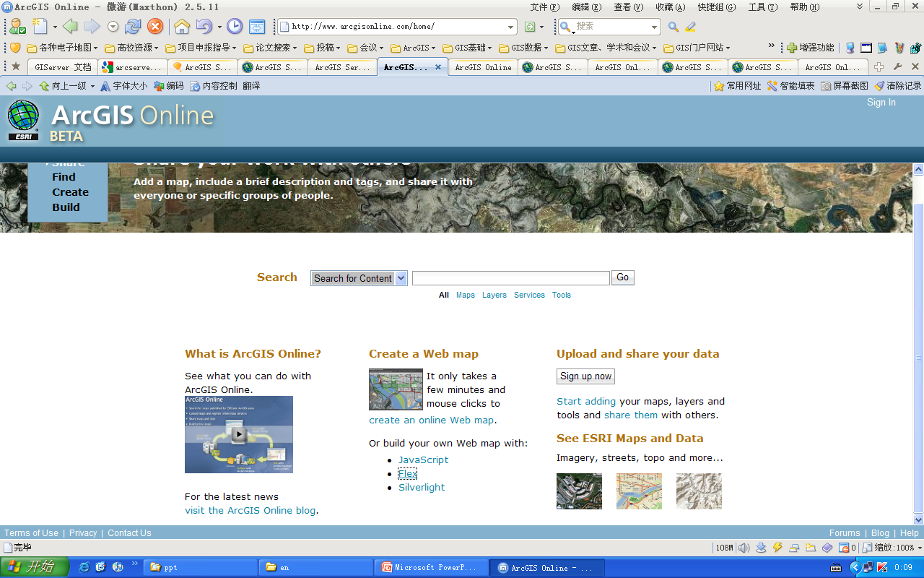Click the 增强功能 plus-sign button
Image resolution: width=924 pixels, height=578 pixels.
pos(810,48)
